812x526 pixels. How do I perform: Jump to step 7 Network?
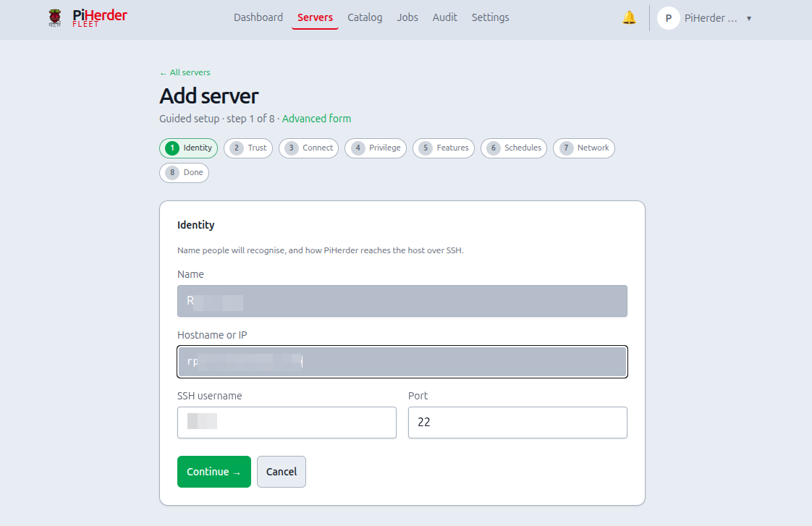coord(583,148)
